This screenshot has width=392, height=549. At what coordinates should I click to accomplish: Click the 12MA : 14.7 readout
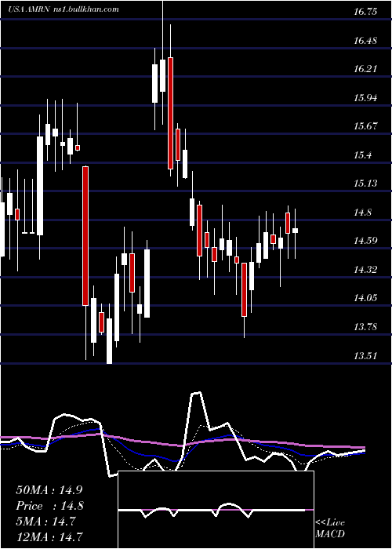(x=49, y=536)
